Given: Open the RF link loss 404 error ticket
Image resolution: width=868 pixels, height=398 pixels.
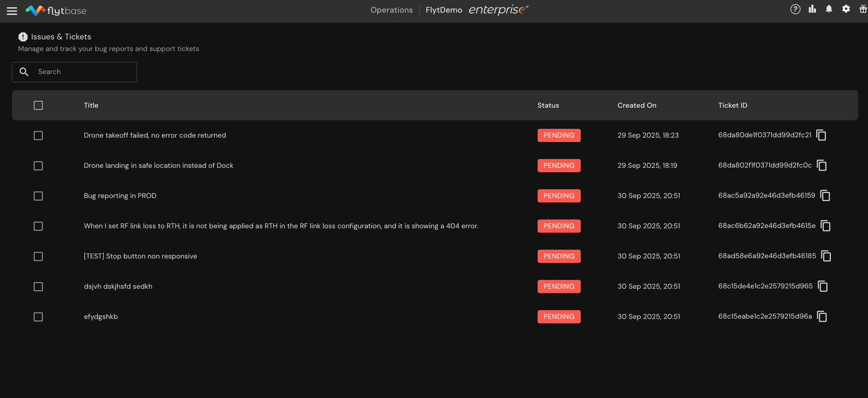Looking at the screenshot, I should click(x=281, y=226).
